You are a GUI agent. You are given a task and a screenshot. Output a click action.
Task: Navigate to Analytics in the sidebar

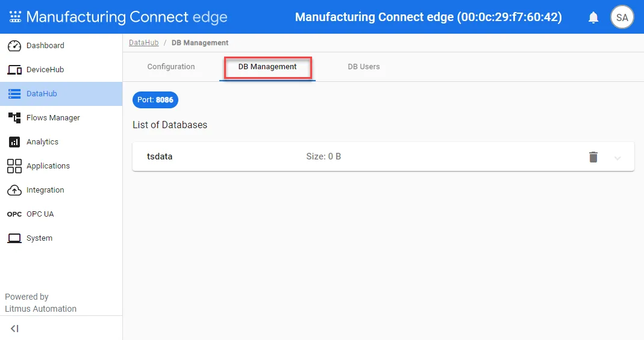pos(61,142)
